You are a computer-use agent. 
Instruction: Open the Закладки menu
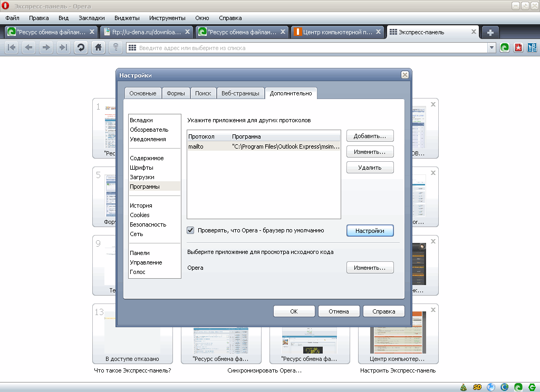pos(88,18)
